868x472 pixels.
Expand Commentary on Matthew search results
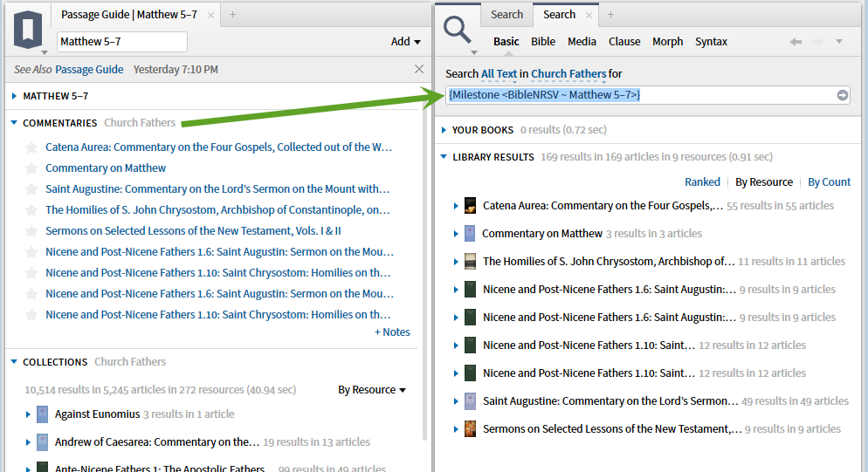(x=456, y=234)
